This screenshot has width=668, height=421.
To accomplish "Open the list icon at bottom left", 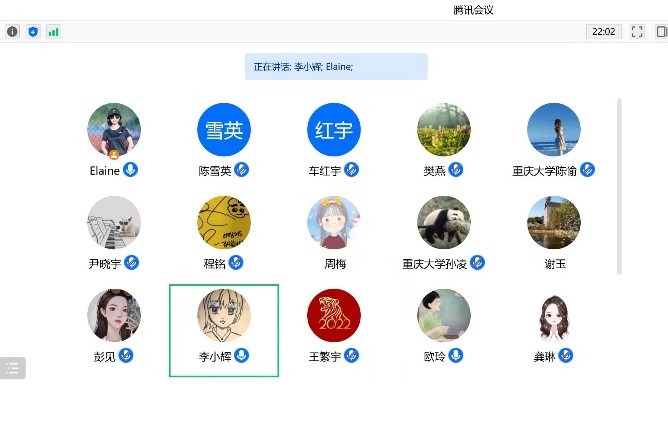I will (12, 368).
